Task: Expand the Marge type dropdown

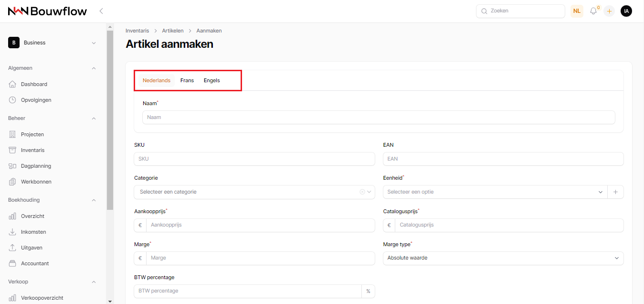Action: 503,258
